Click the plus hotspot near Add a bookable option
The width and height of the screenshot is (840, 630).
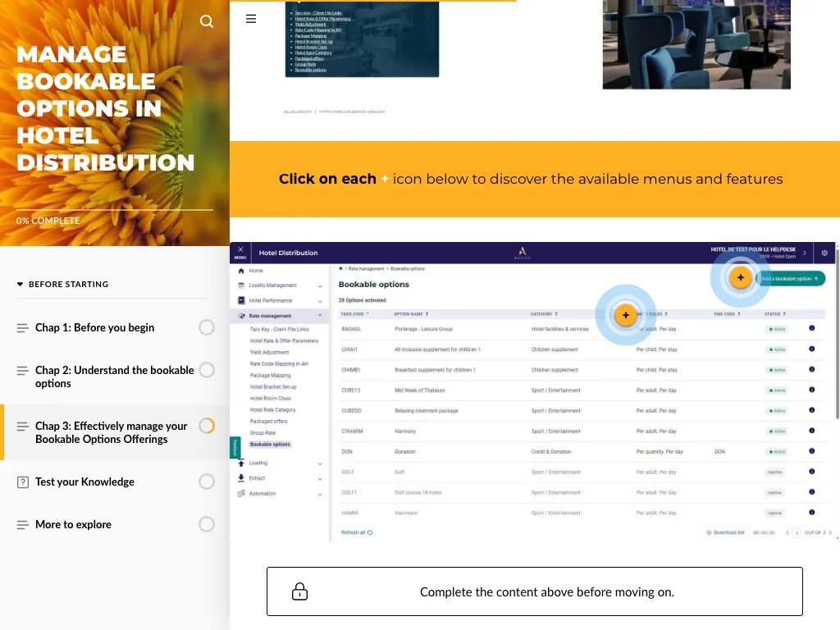[x=741, y=277]
